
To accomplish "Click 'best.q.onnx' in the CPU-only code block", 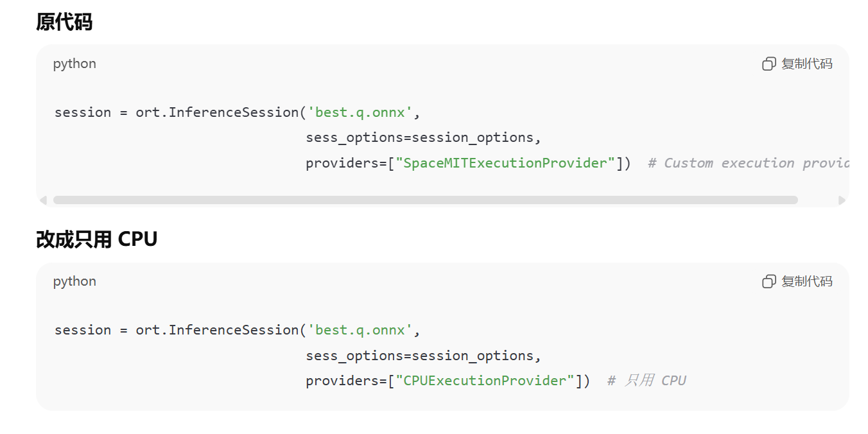I will [360, 330].
